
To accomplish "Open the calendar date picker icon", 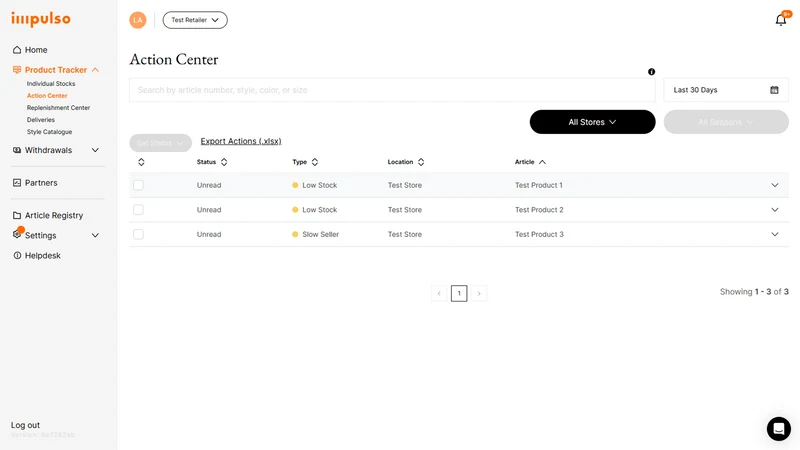I will tap(774, 90).
